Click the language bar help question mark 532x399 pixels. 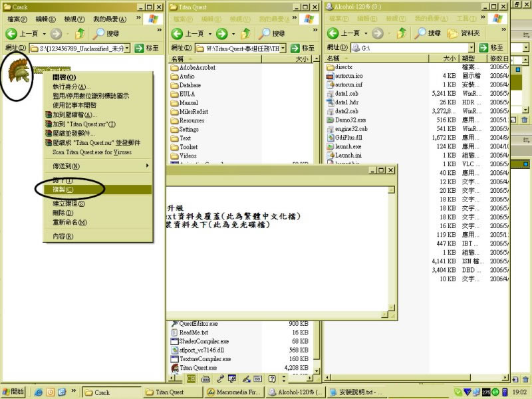point(272,378)
